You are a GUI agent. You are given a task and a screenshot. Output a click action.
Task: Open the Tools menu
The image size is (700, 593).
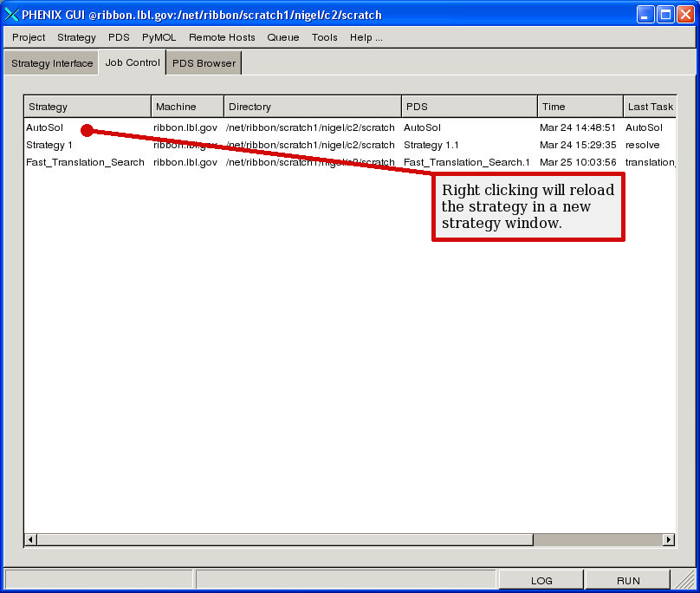[325, 37]
